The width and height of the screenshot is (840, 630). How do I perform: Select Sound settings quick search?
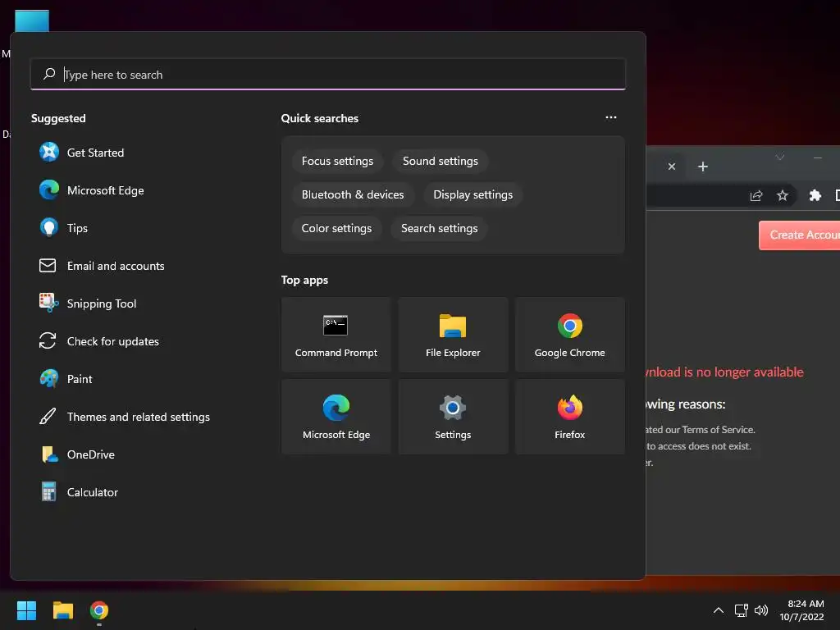coord(441,162)
